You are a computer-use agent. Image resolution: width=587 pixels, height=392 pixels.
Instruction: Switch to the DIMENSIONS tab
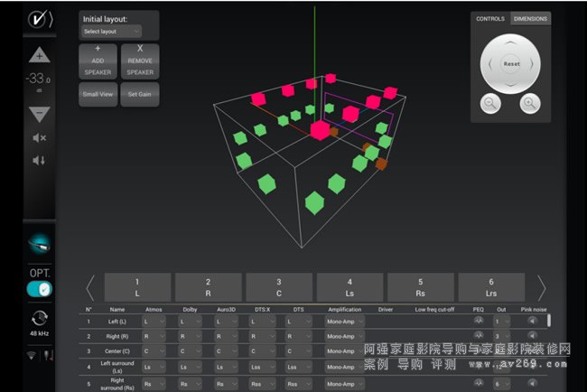coord(530,18)
